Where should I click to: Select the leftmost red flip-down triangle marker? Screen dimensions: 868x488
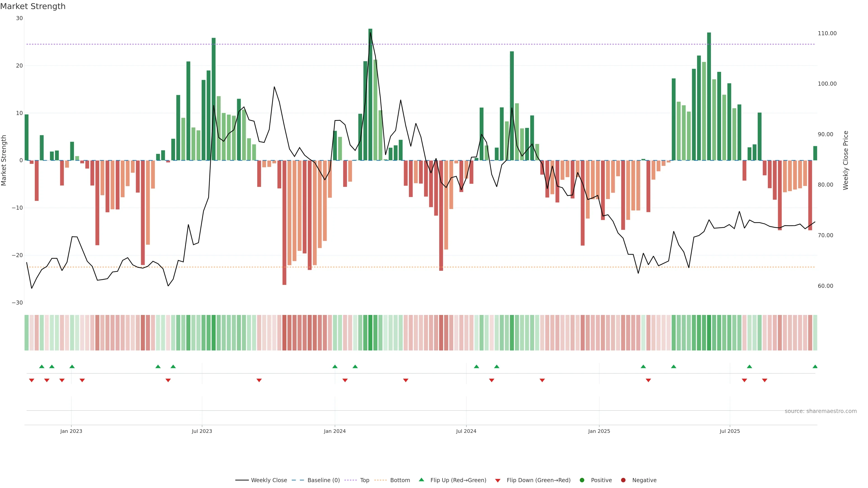click(32, 380)
